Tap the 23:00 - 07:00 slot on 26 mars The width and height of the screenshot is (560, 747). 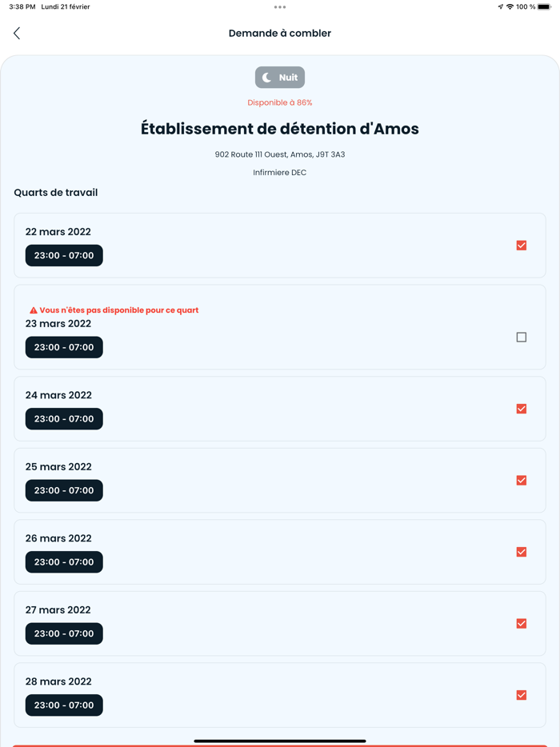coord(64,561)
